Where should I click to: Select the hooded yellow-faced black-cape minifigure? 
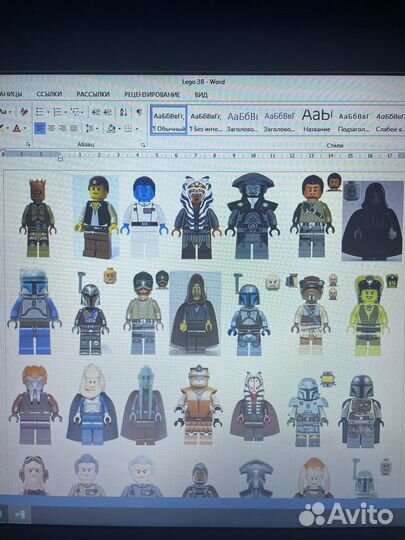[195, 313]
